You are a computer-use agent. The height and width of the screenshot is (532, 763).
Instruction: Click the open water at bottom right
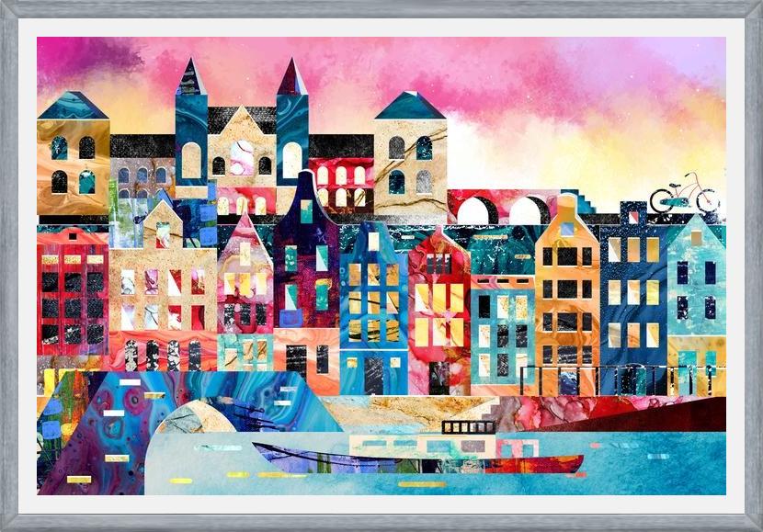point(662,469)
